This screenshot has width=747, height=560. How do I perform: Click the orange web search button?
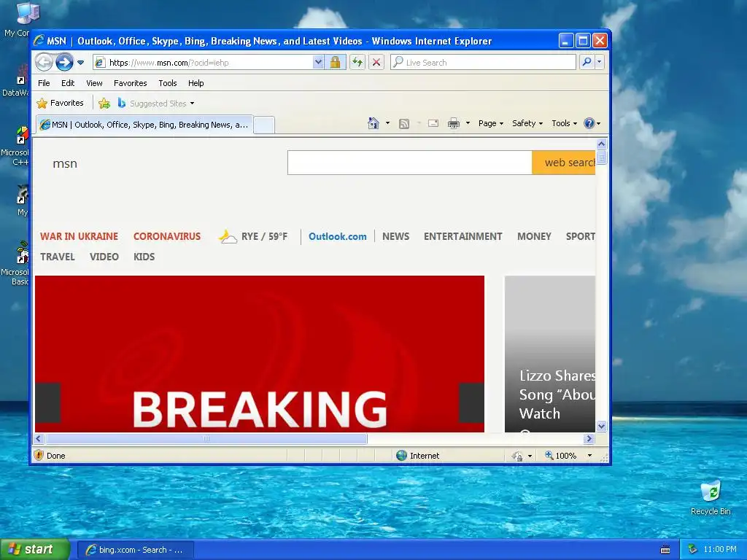tap(564, 163)
